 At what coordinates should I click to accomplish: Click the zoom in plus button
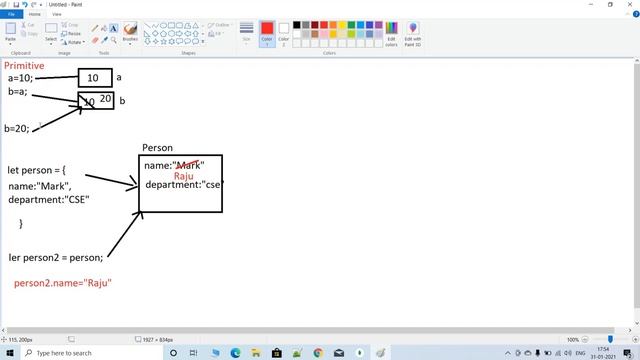point(636,340)
